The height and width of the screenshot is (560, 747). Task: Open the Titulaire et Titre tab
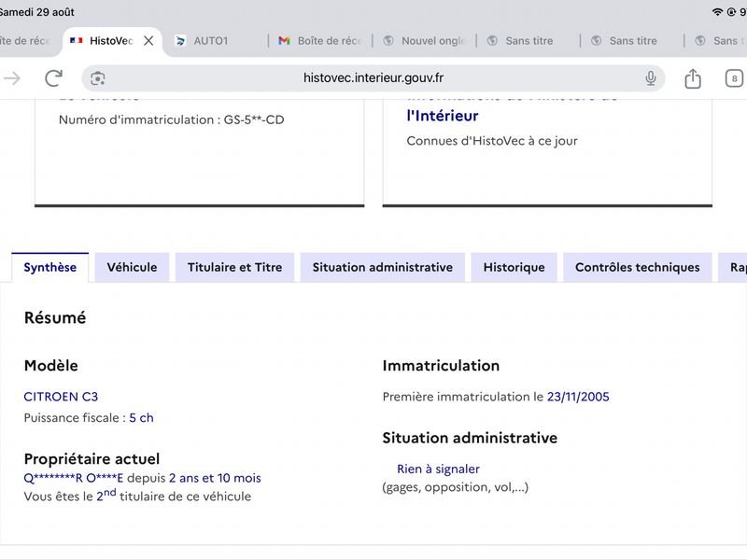(235, 267)
